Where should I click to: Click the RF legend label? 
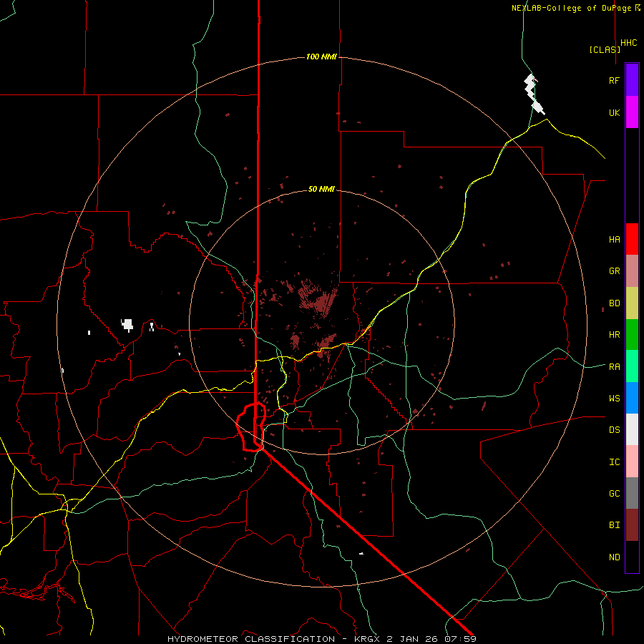(614, 80)
